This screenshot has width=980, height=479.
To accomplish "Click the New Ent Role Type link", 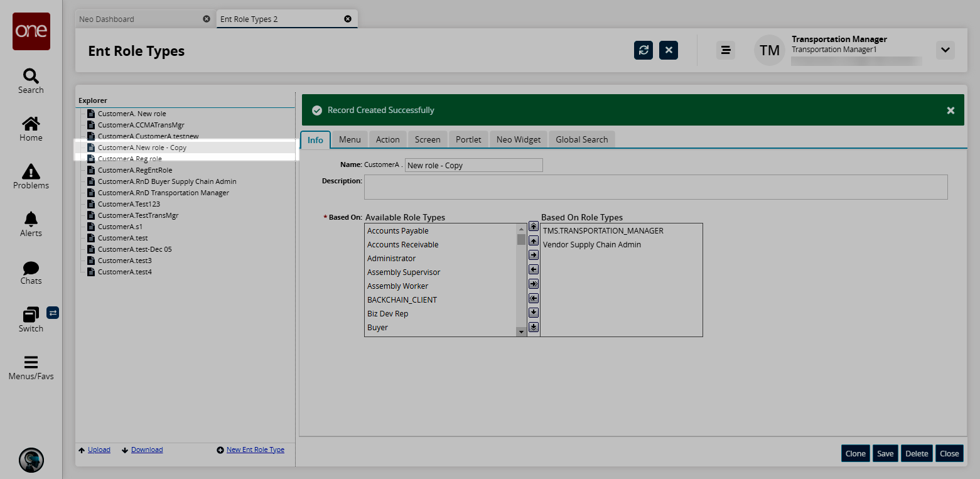I will [x=255, y=449].
